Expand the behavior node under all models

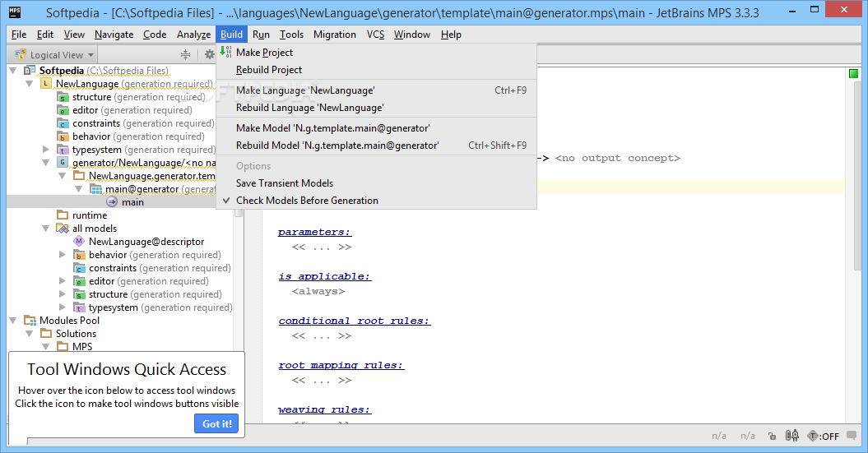[x=63, y=254]
